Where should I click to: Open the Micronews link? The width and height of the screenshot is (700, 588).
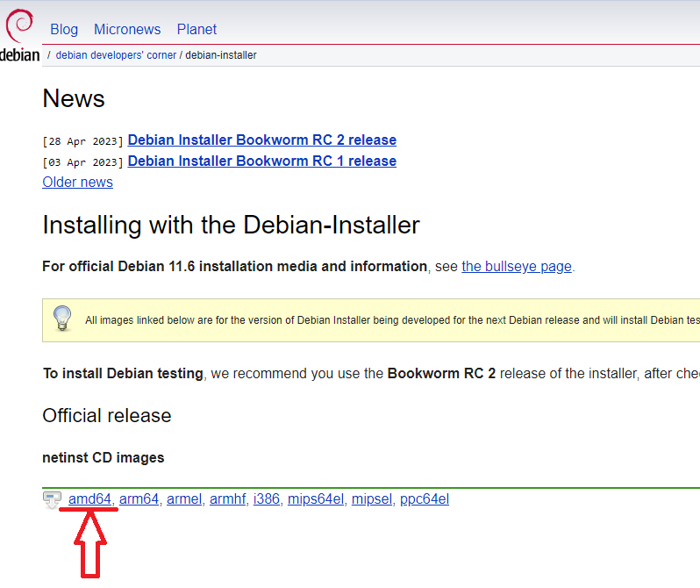tap(127, 30)
